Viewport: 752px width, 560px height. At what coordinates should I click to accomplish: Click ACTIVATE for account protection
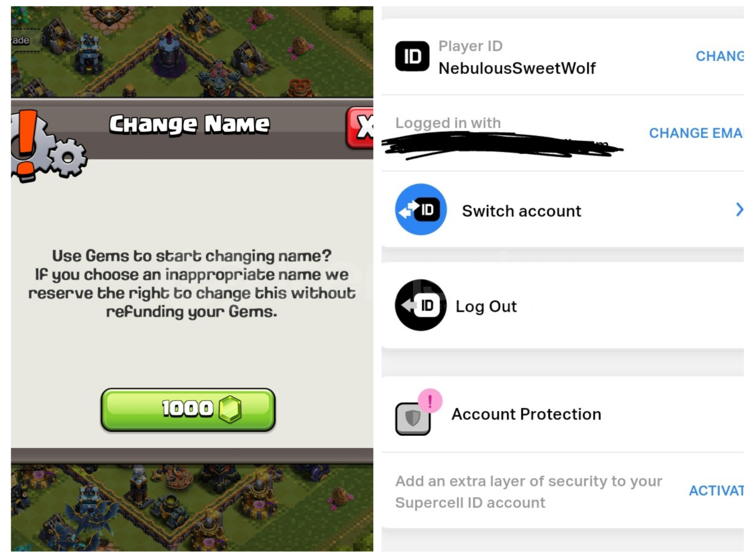(716, 491)
